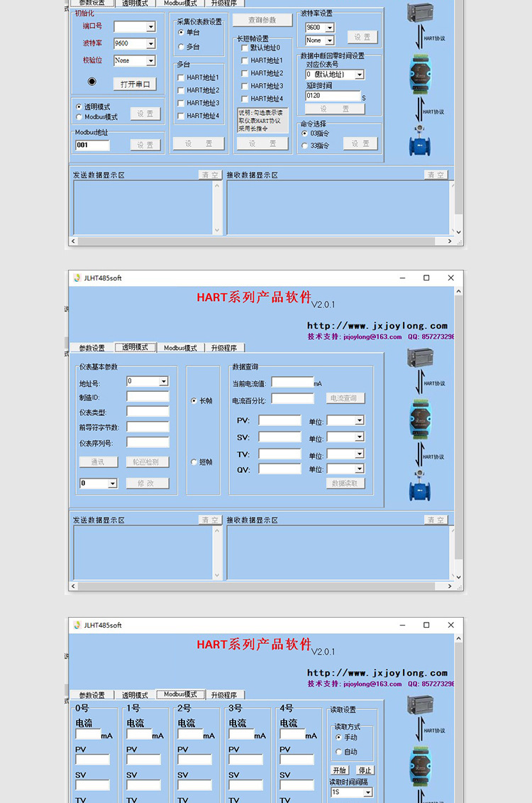Image resolution: width=532 pixels, height=803 pixels.
Task: Open the 端口号 dropdown
Action: [151, 27]
